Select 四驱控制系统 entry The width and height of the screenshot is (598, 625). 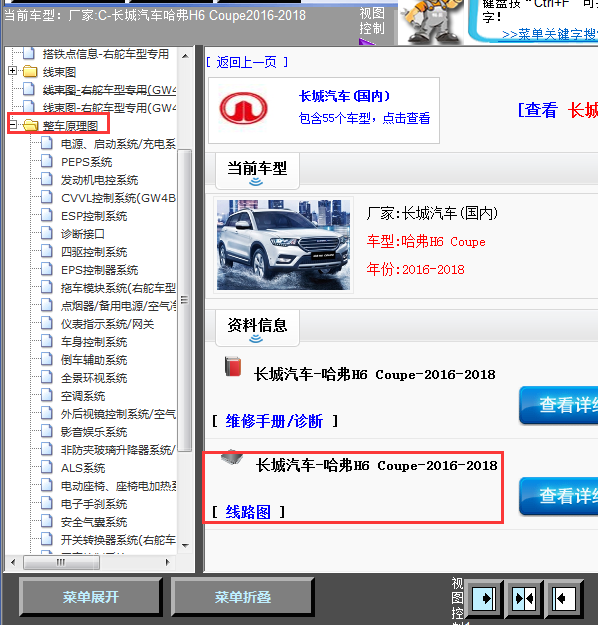pos(94,252)
